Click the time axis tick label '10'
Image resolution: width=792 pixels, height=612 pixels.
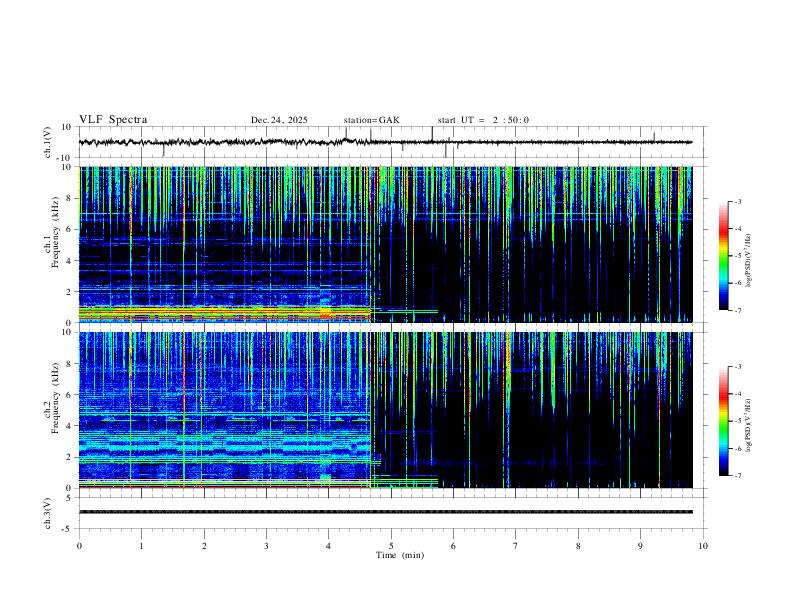point(703,546)
